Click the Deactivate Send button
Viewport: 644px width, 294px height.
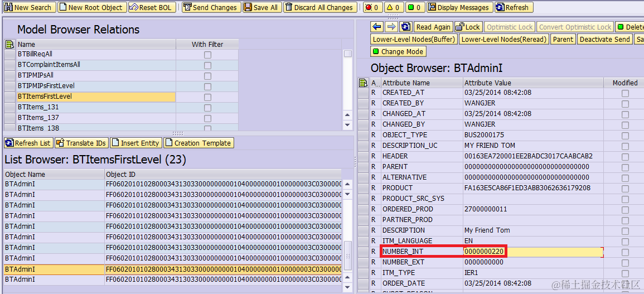[604, 39]
